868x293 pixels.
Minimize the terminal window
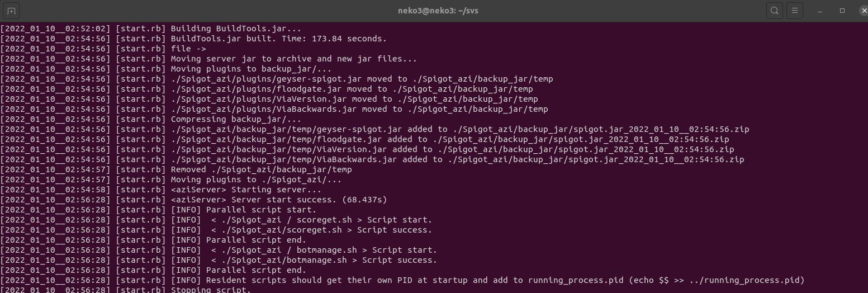(820, 11)
